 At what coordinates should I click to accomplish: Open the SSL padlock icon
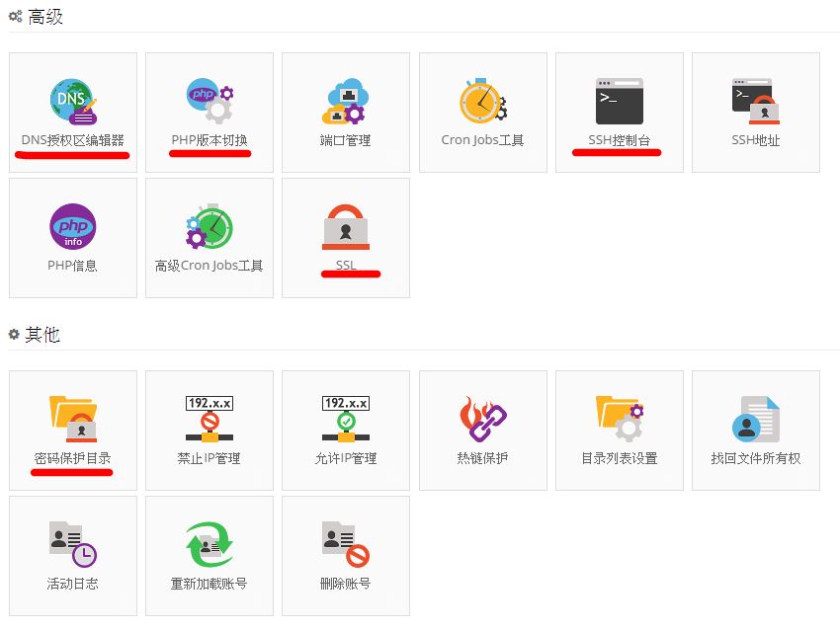(346, 227)
